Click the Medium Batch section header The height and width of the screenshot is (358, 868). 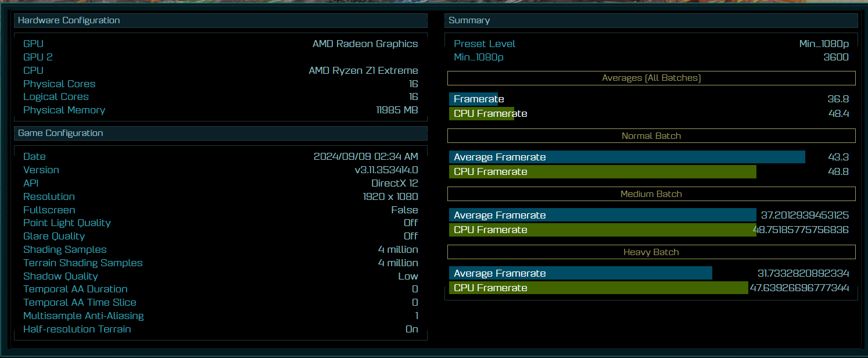tap(651, 194)
